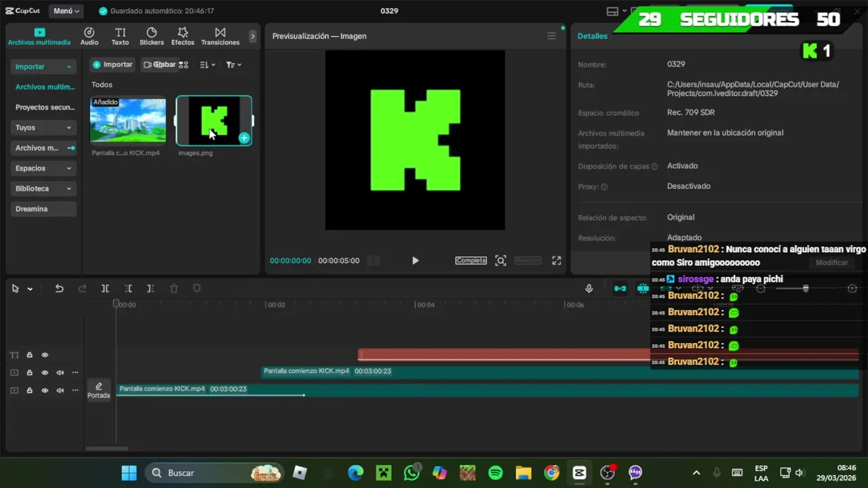The width and height of the screenshot is (868, 488).
Task: Select Proyectos secundarios in the sidebar
Action: (45, 107)
